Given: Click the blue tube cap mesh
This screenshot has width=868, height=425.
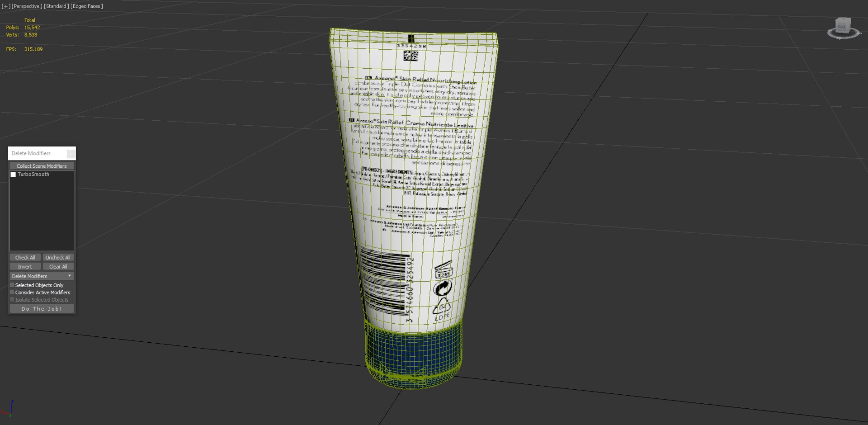Looking at the screenshot, I should pos(414,355).
